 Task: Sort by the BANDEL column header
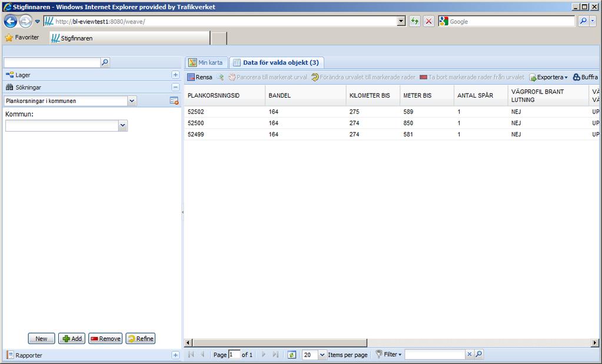coord(305,95)
